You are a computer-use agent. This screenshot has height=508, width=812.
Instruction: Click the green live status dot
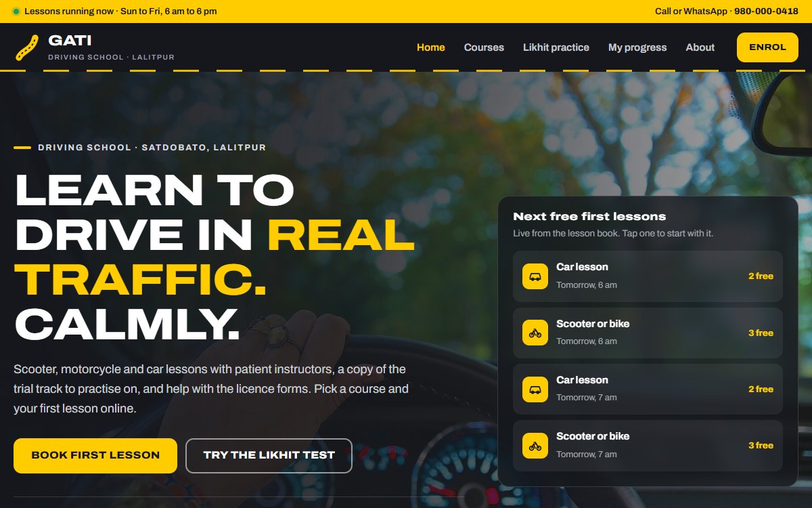(x=16, y=12)
